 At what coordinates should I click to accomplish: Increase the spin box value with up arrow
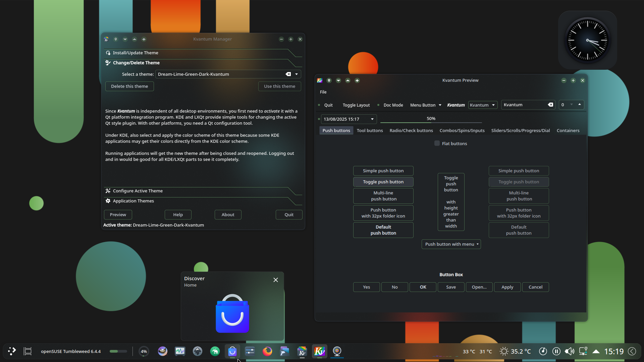580,105
